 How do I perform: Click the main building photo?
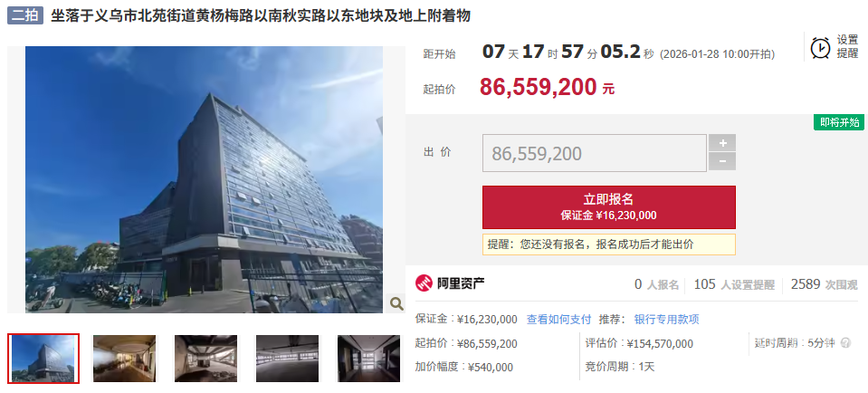click(204, 179)
